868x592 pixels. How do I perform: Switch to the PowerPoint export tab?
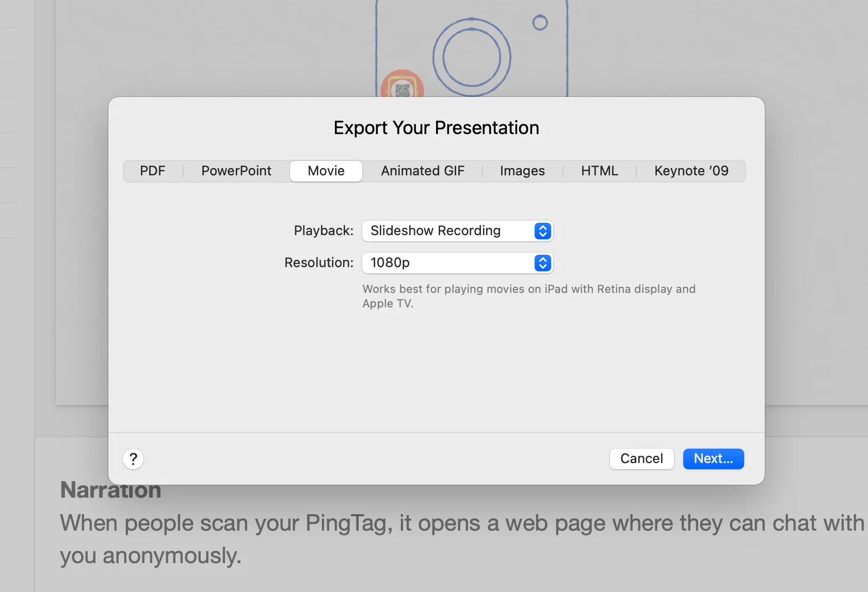[236, 171]
